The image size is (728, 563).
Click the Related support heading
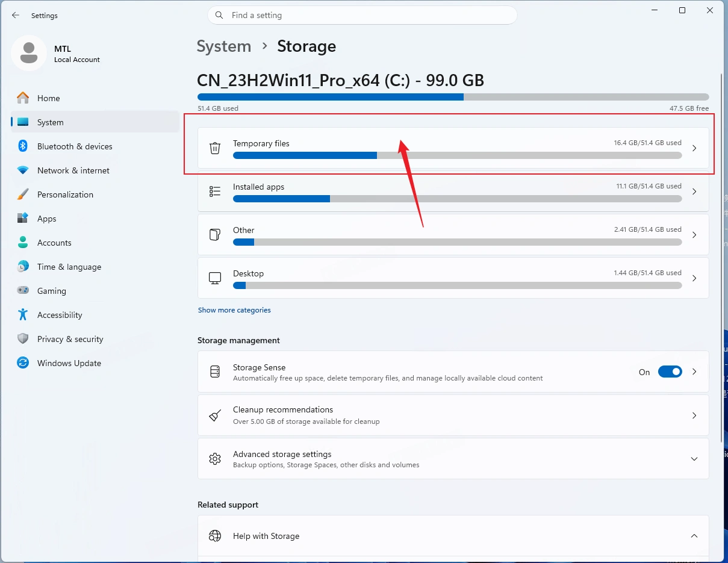coord(228,505)
